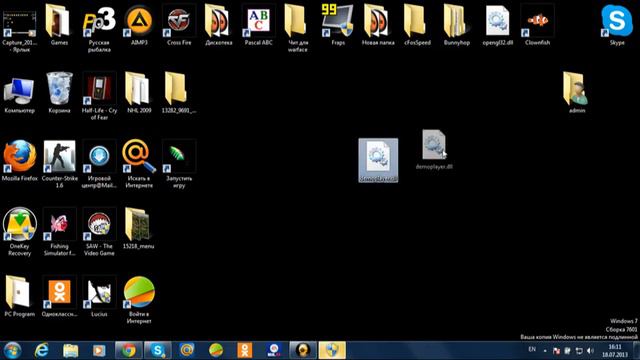Open the Чит для warface folder
Image resolution: width=640 pixels, height=360 pixels.
click(298, 29)
